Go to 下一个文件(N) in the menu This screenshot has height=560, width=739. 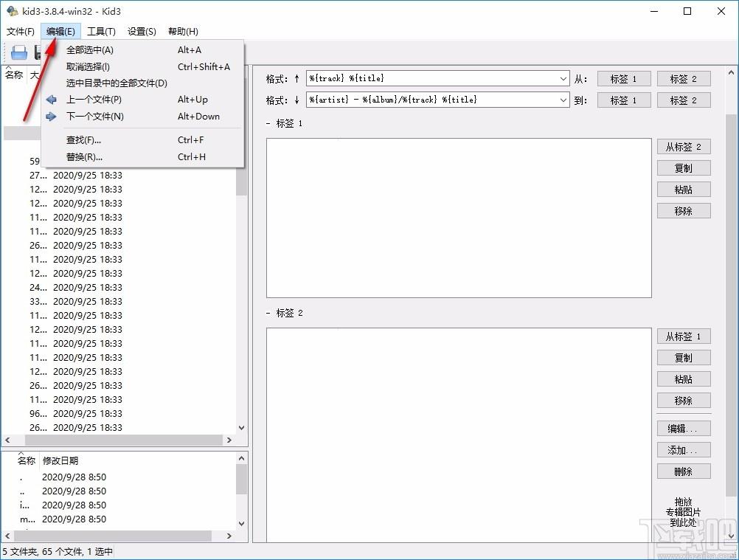143,117
